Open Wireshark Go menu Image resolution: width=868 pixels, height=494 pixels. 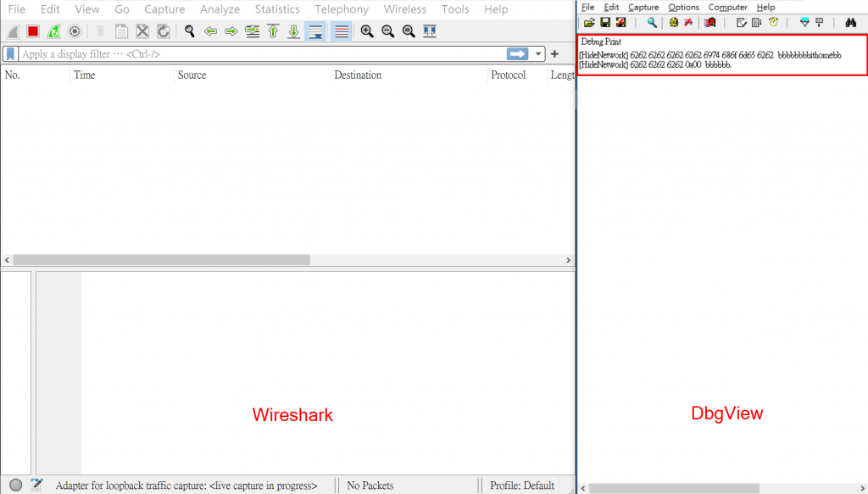(x=122, y=9)
